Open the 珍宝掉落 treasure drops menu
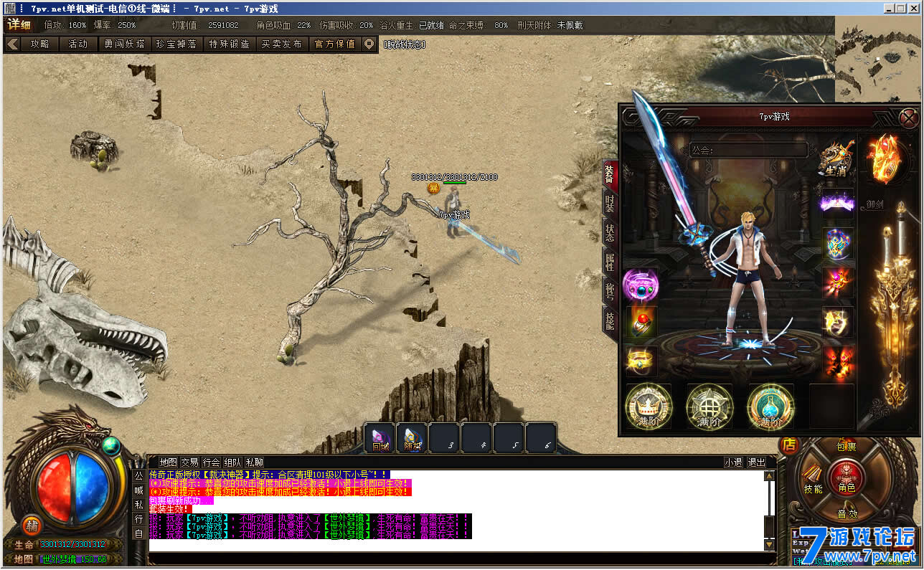 [176, 44]
